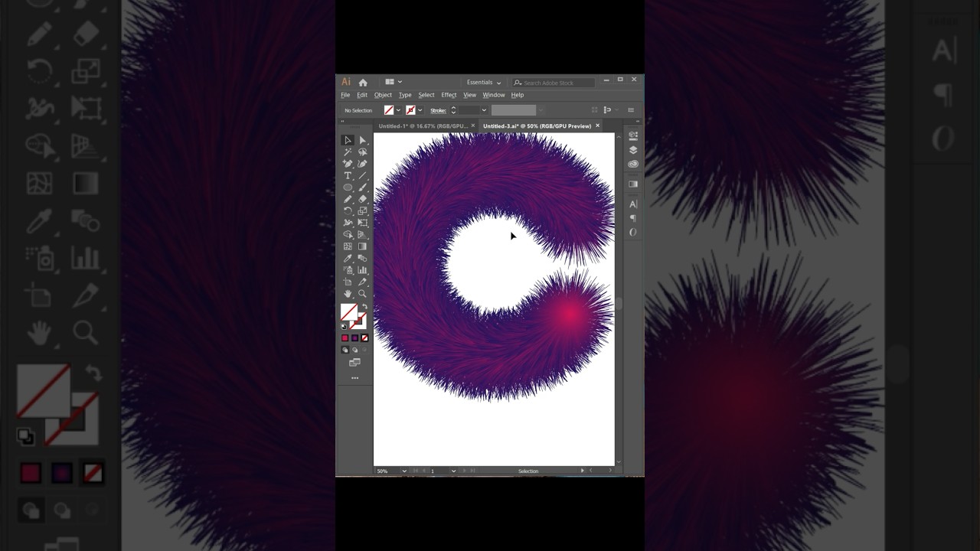The height and width of the screenshot is (551, 980).
Task: Click the Stroke label link
Action: pyautogui.click(x=438, y=110)
